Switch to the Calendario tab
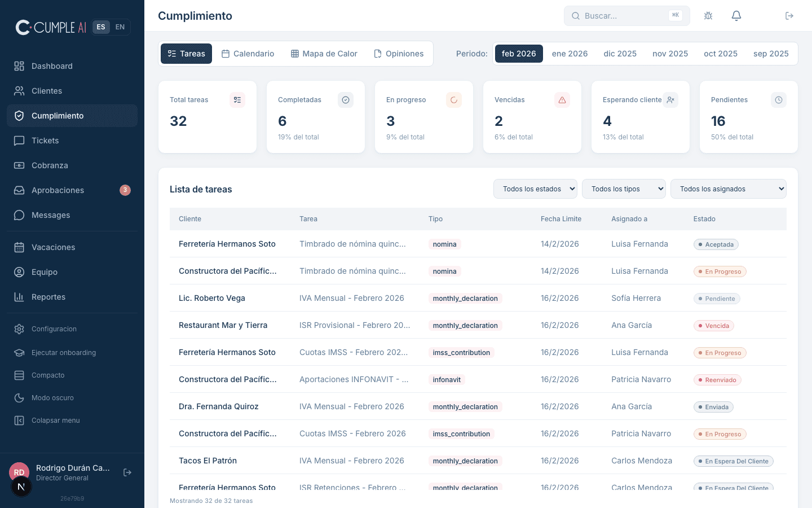Screen dimensions: 812x508 click(248, 54)
